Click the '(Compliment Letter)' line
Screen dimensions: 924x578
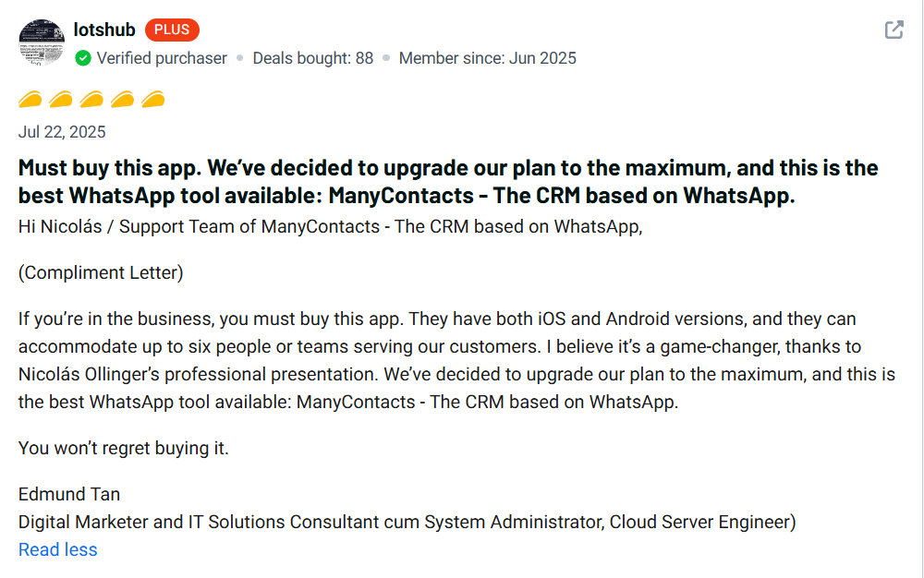[101, 272]
